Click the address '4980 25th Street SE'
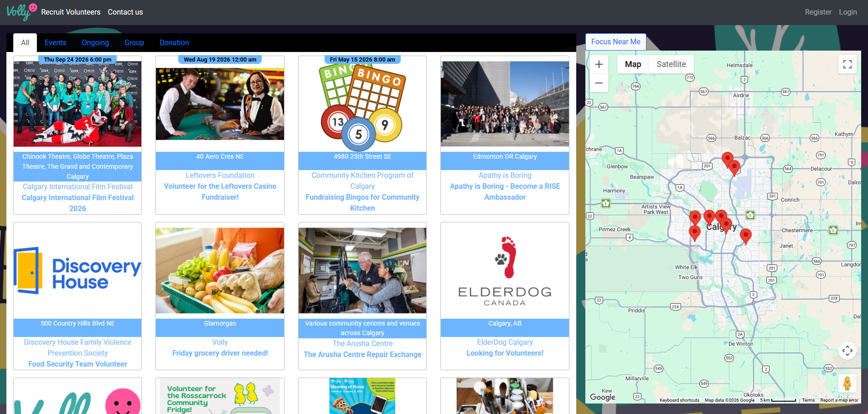The image size is (868, 414). (x=362, y=156)
